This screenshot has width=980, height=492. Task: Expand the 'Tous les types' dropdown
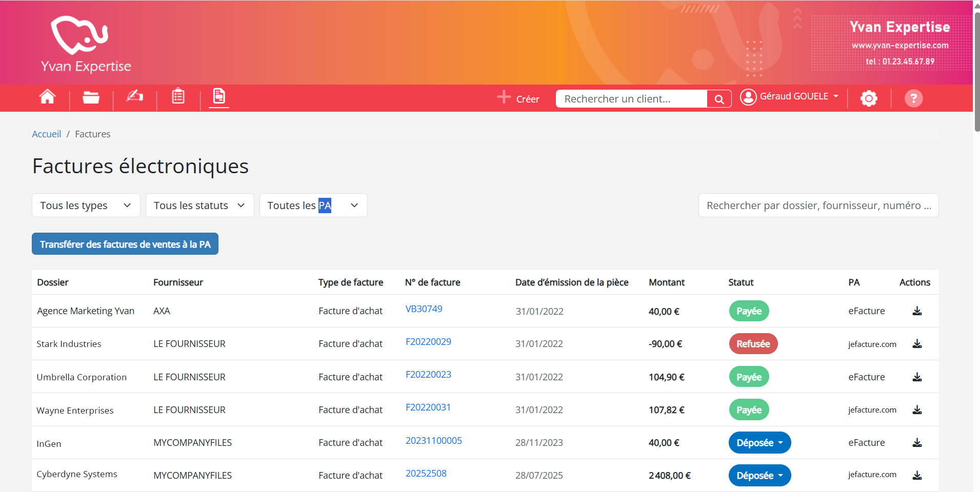(86, 206)
